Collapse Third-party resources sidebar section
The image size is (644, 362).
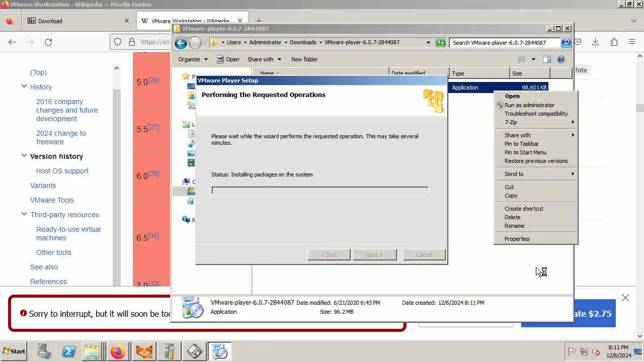(24, 214)
